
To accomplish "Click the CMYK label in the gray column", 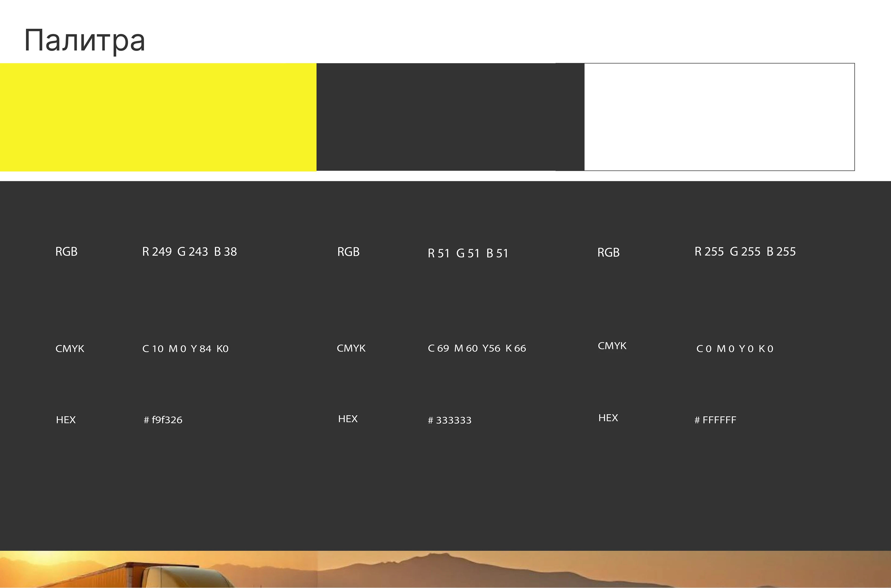I will coord(351,348).
